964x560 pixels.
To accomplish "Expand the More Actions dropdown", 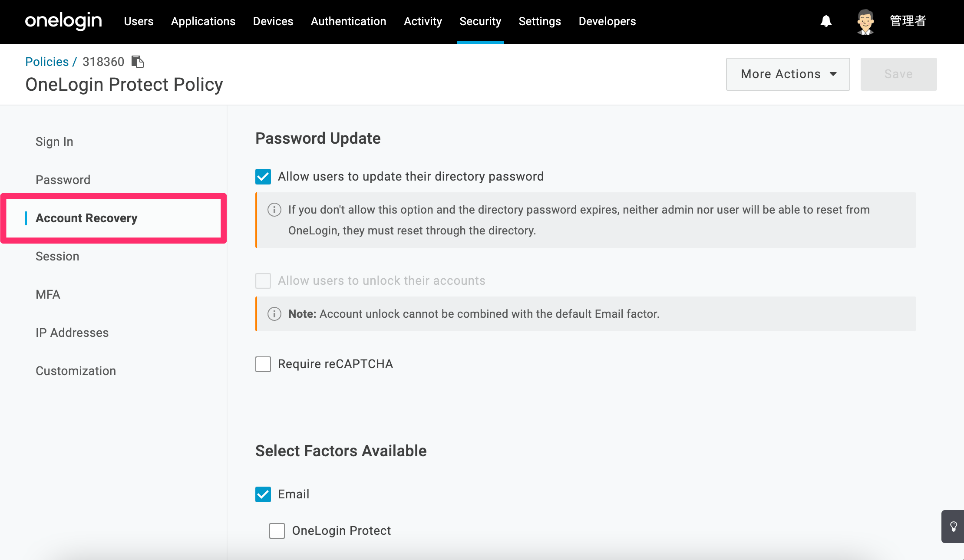I will click(x=788, y=74).
